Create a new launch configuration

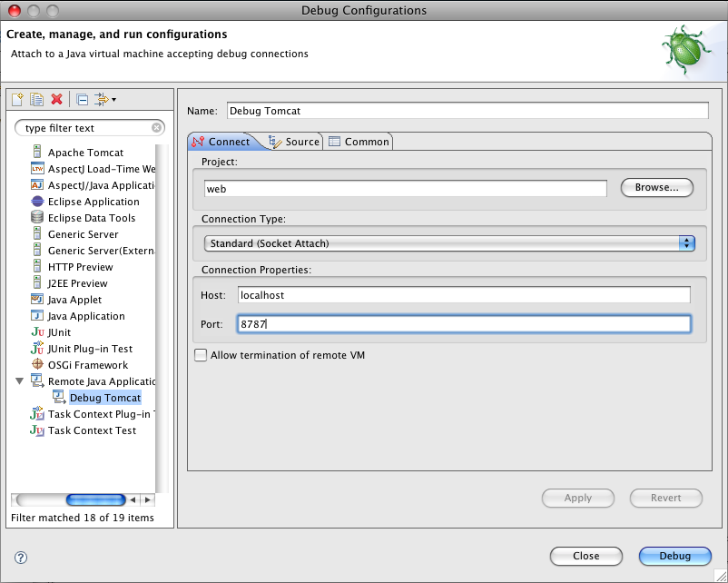(x=17, y=99)
